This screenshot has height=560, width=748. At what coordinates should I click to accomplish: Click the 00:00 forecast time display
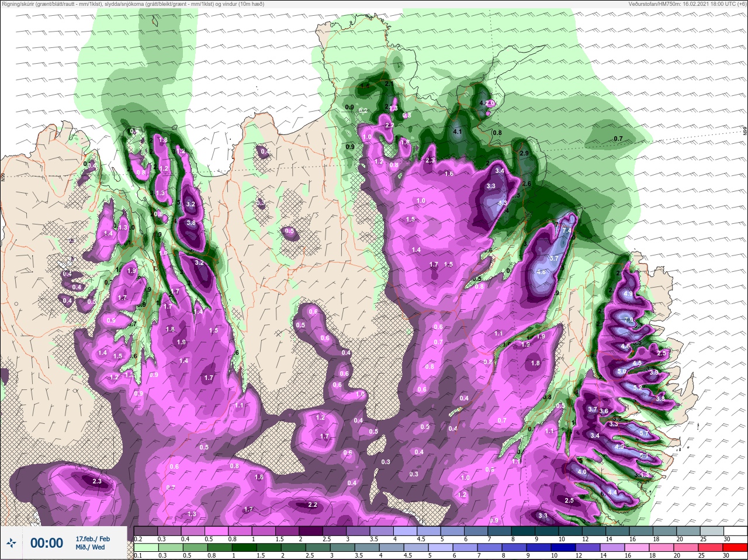coord(47,543)
